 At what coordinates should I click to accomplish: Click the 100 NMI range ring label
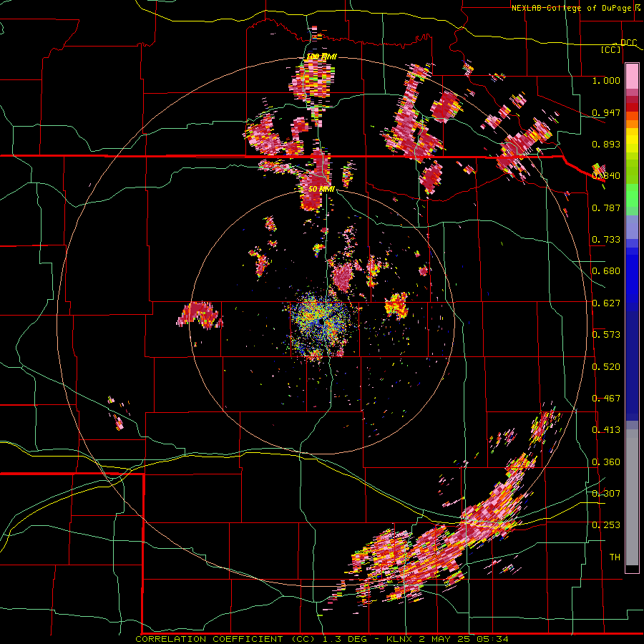[x=321, y=57]
